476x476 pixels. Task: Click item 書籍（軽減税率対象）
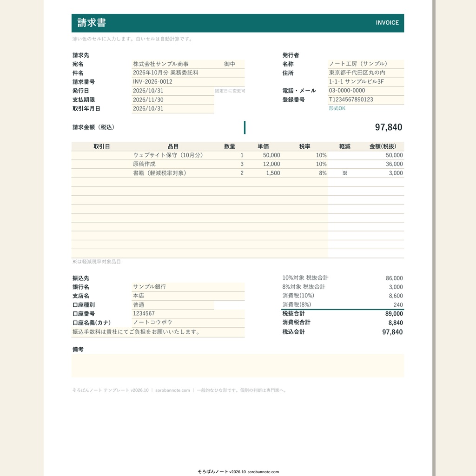point(173,173)
